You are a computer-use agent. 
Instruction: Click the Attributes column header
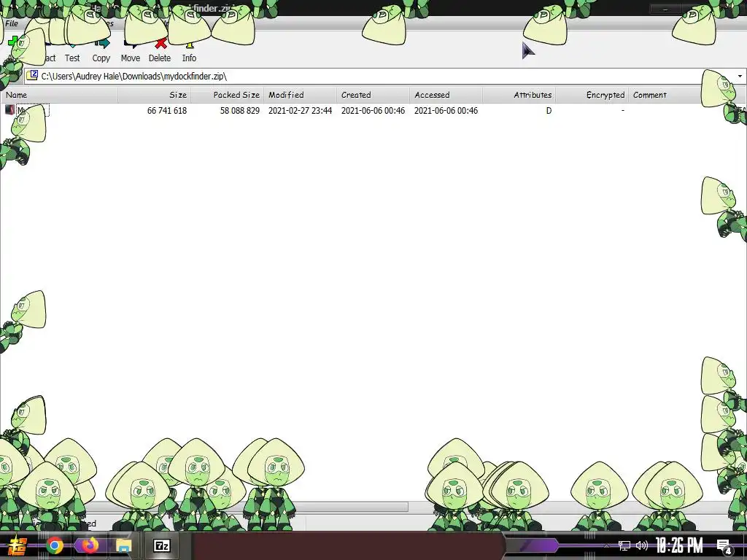coord(519,95)
